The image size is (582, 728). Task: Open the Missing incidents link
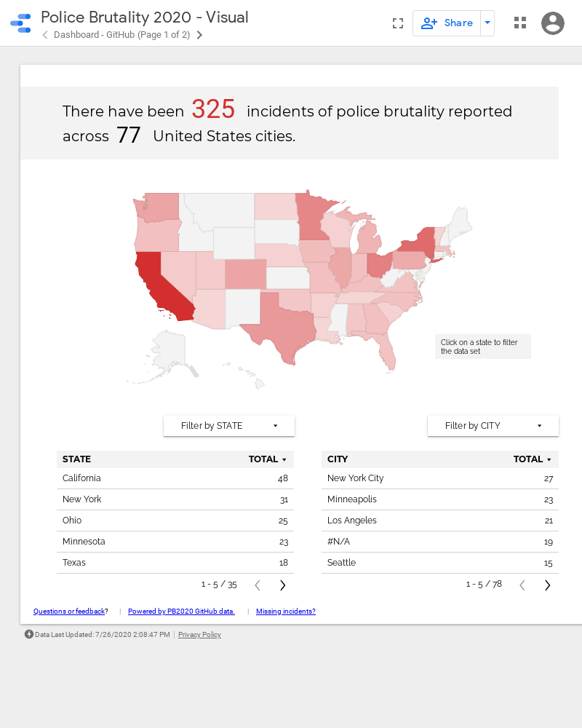coord(286,612)
